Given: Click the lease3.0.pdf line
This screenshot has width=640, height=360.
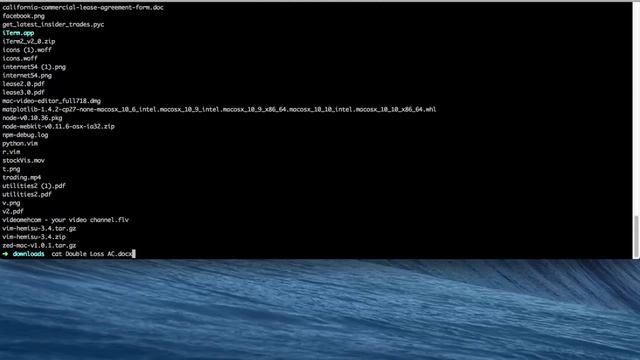Looking at the screenshot, I should point(23,93).
